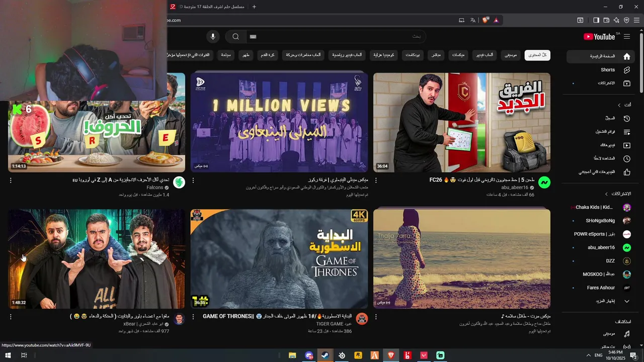
Task: Click the Brave Shields lion icon
Action: (x=485, y=20)
